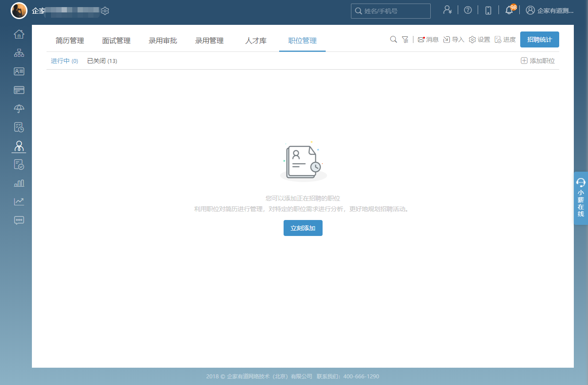This screenshot has width=588, height=385.
Task: Open the 企家有道 account menu
Action: (x=549, y=11)
